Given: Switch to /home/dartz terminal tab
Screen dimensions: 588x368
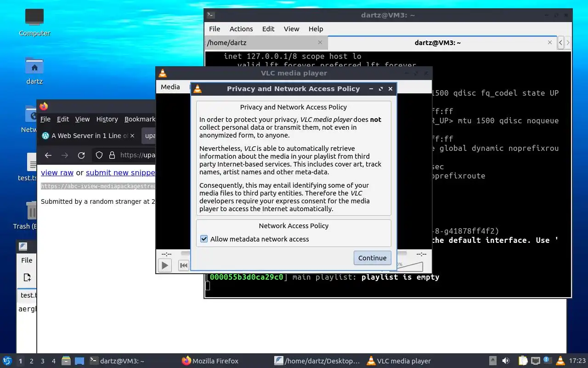Looking at the screenshot, I should pos(266,42).
